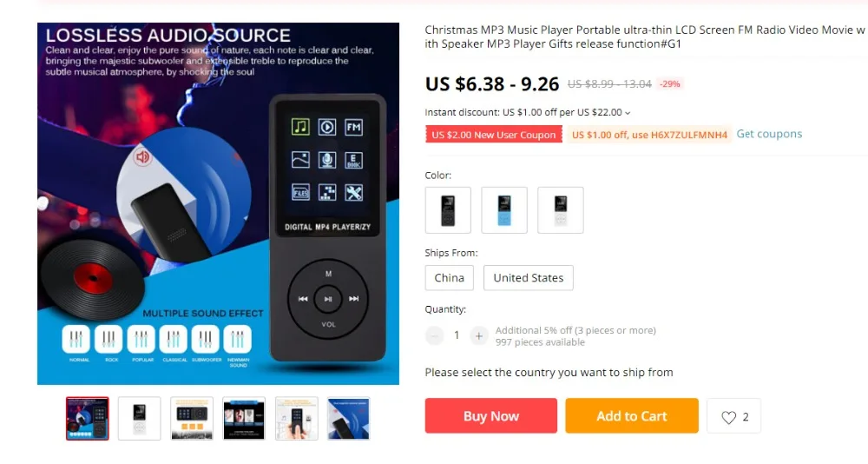View the third product thumbnail image

click(x=192, y=419)
